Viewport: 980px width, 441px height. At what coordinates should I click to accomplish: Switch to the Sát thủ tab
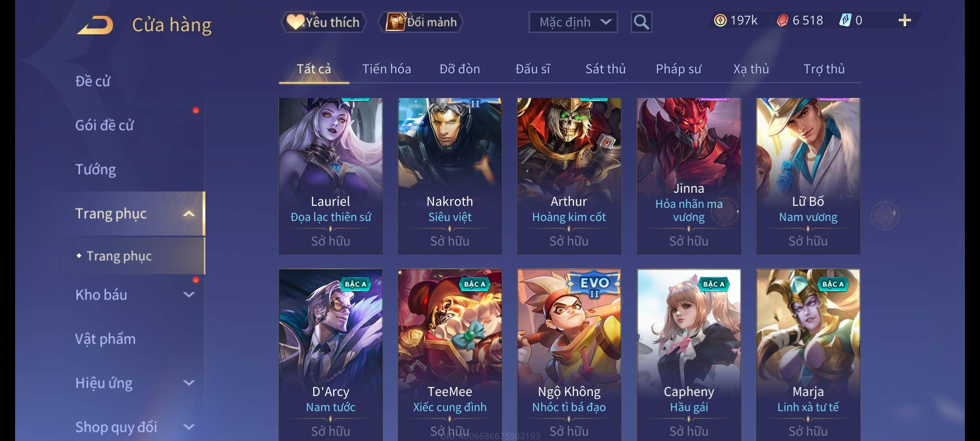[x=606, y=69]
